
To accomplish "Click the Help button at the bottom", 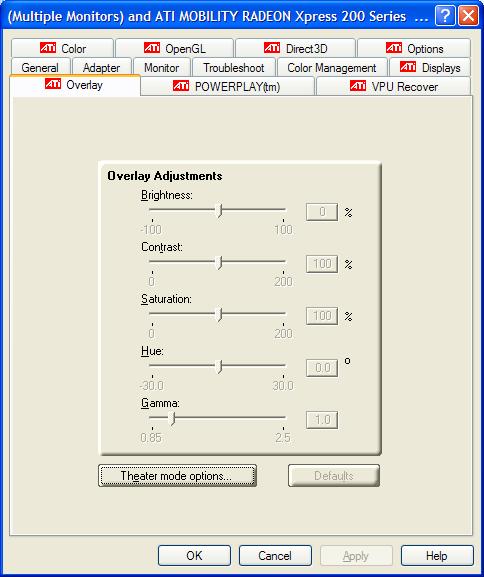I will coord(437,556).
